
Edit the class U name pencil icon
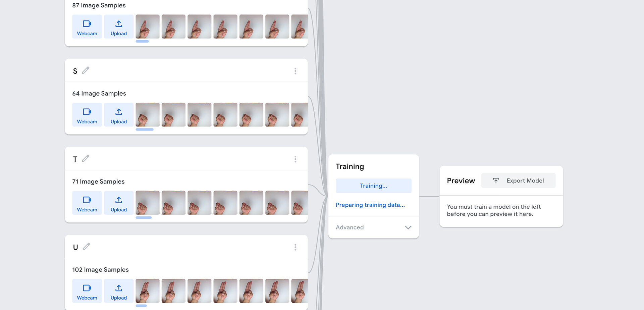point(87,247)
